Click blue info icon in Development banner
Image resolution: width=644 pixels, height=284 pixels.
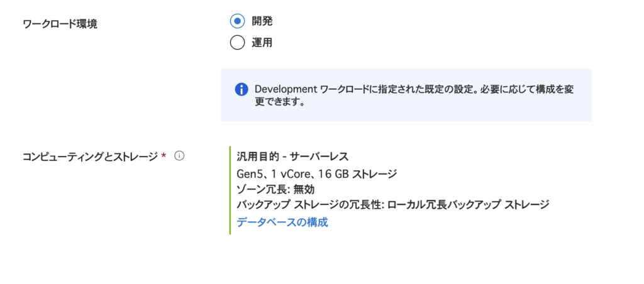click(241, 89)
